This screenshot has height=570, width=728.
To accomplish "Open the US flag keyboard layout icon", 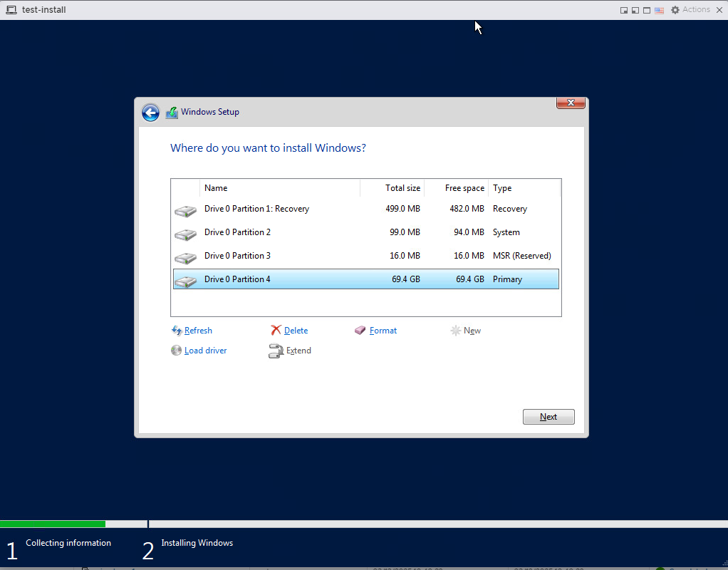I will pos(660,10).
